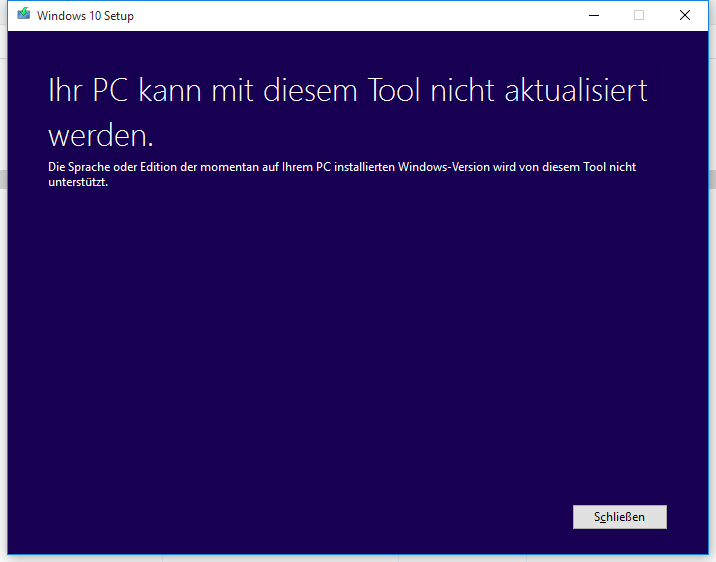Click the disabled maximize button

[x=639, y=16]
